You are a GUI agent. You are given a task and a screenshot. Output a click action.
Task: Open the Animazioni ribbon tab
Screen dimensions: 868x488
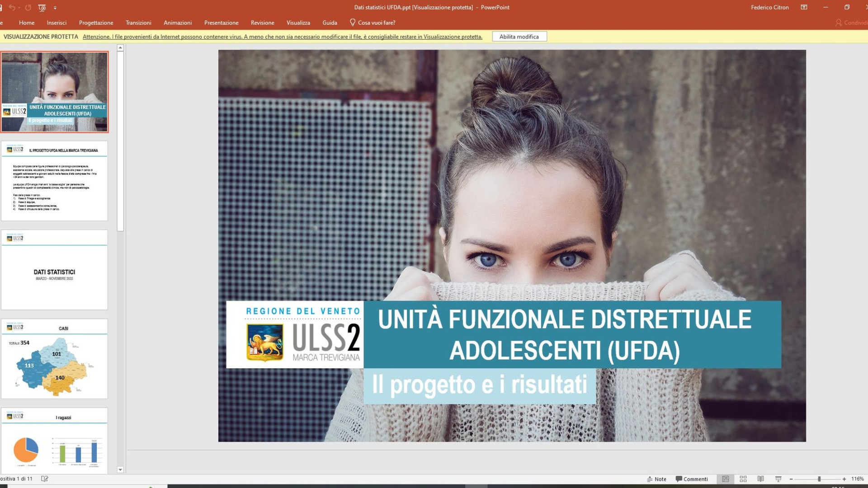click(177, 23)
